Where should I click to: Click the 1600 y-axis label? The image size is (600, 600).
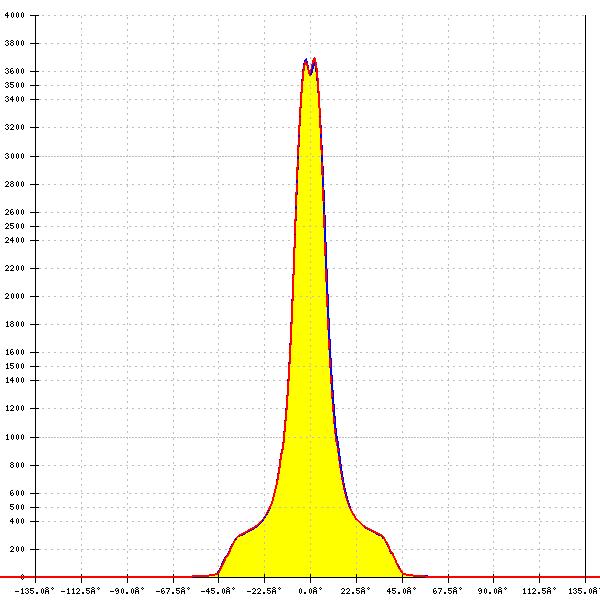tap(15, 352)
